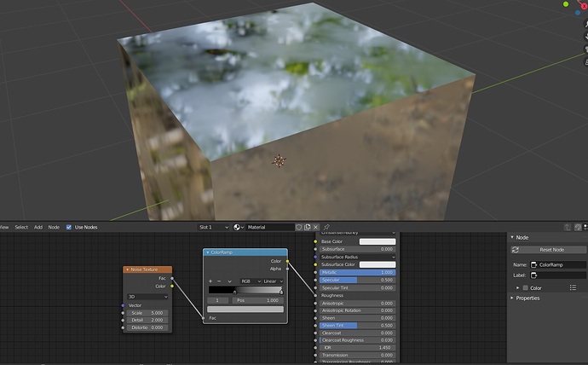Viewport: 588px width, 365px height.
Task: Click the fake user shield icon beside Material
Action: click(x=299, y=227)
